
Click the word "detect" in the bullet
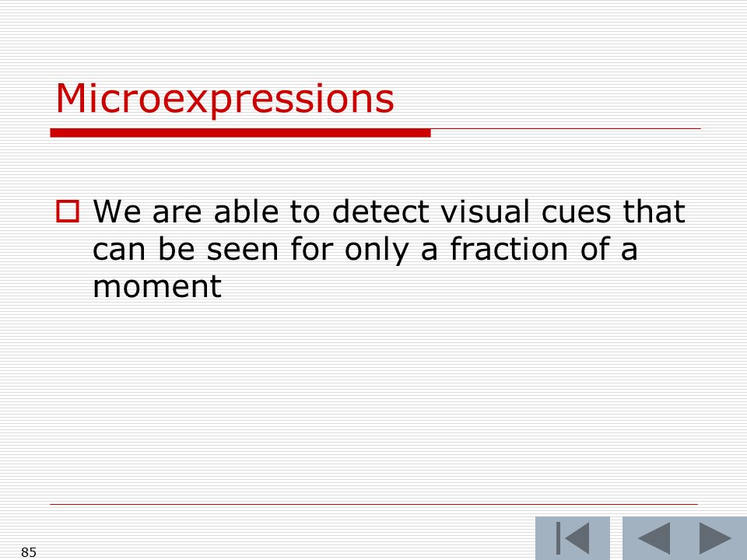click(x=381, y=211)
